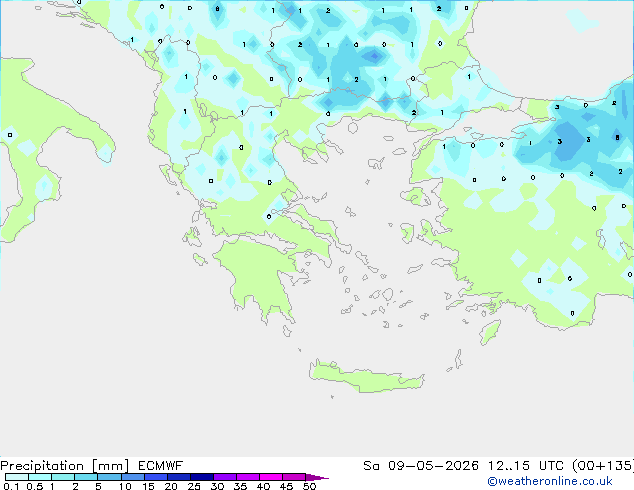
Task: Select the 2–5 mm legend color swatch
Action: click(86, 477)
